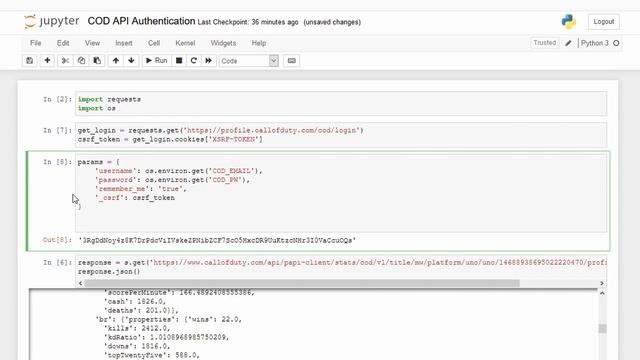Restart kernel and run all icon

tap(209, 60)
